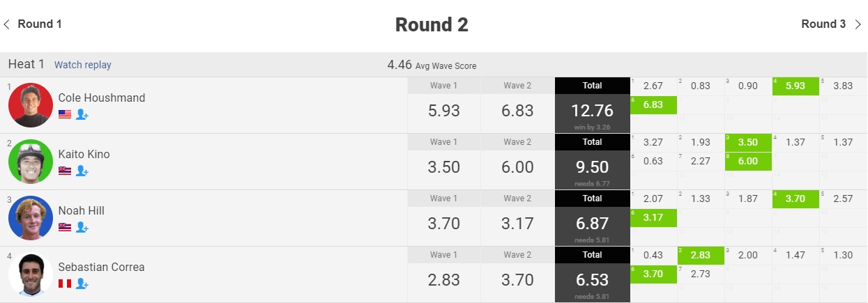The image size is (868, 303).
Task: Click the left chevron arrow beside Round 1
Action: point(7,24)
